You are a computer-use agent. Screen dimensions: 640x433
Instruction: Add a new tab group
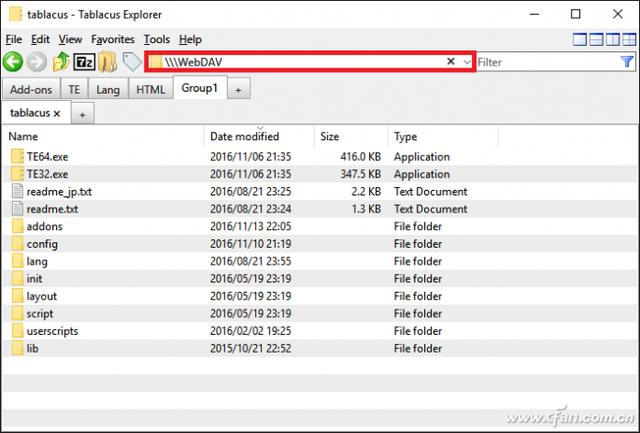238,90
